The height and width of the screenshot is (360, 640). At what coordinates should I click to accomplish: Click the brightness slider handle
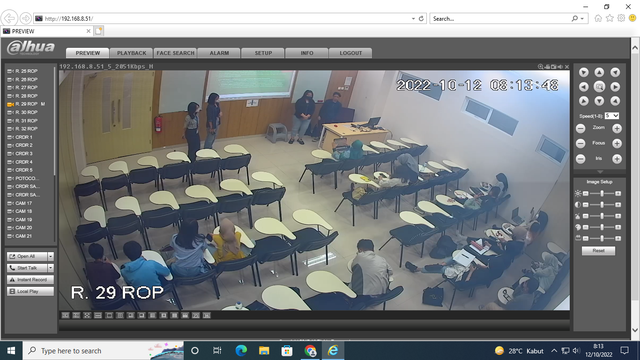click(x=602, y=193)
